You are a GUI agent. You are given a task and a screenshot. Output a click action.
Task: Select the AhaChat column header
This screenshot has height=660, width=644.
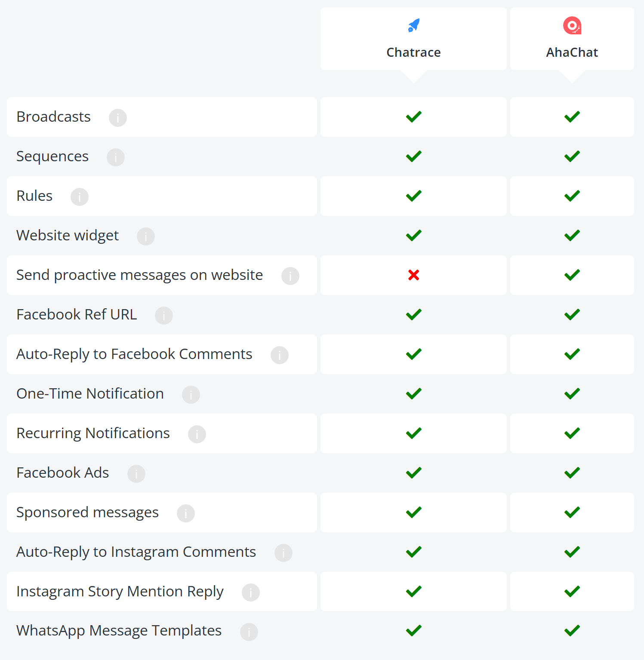[x=572, y=39]
